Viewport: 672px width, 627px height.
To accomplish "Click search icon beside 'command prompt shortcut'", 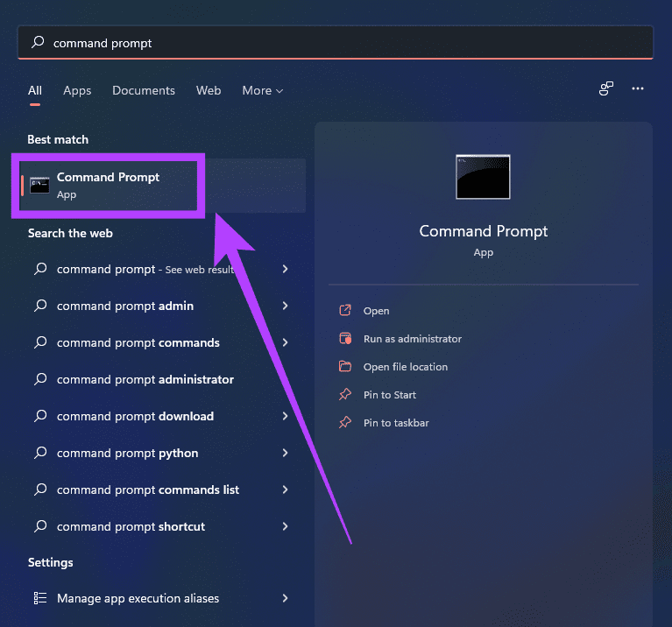I will click(x=40, y=526).
